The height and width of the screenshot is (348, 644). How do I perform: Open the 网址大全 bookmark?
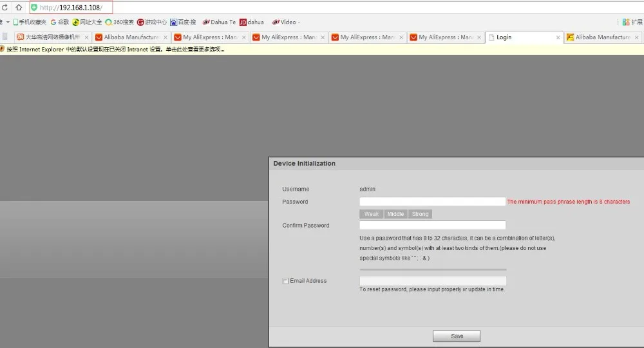coord(87,22)
